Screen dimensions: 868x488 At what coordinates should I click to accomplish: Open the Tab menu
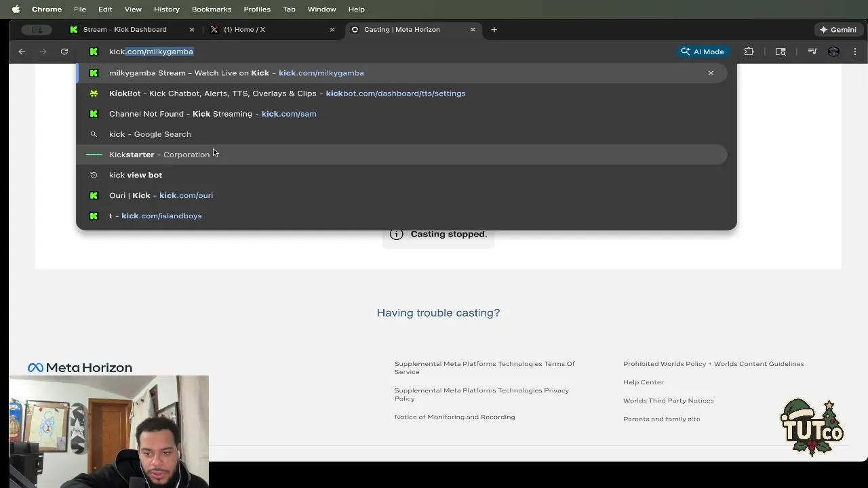(x=289, y=9)
